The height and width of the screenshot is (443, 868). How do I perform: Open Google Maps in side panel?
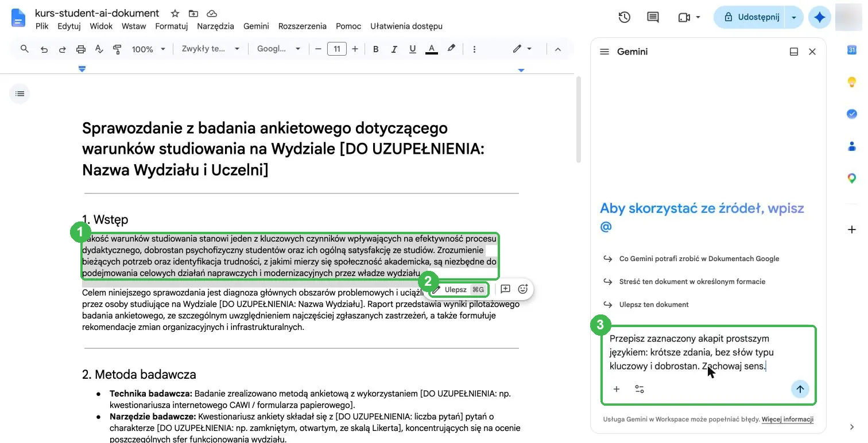point(852,178)
